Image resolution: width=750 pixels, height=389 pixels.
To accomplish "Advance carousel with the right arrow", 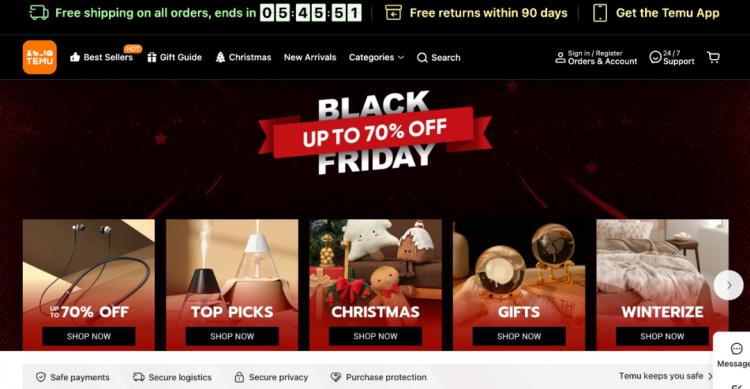I will click(x=728, y=285).
